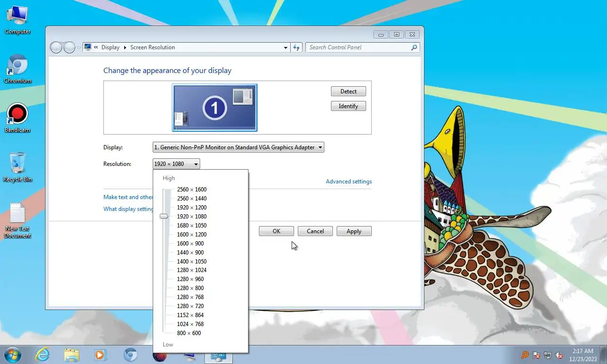Viewport: 607px width, 364px height.
Task: Launch Internet Explorer from the taskbar
Action: (x=42, y=355)
